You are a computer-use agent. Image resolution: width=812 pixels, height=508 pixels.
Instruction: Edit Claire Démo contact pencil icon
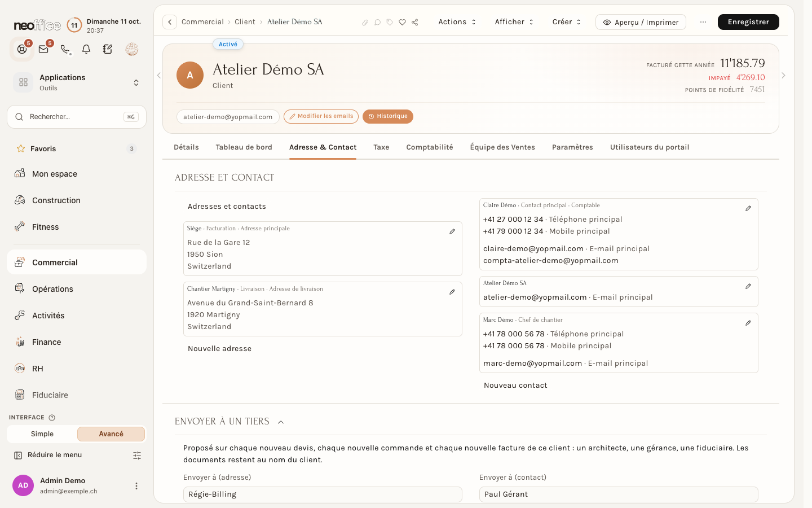point(748,208)
